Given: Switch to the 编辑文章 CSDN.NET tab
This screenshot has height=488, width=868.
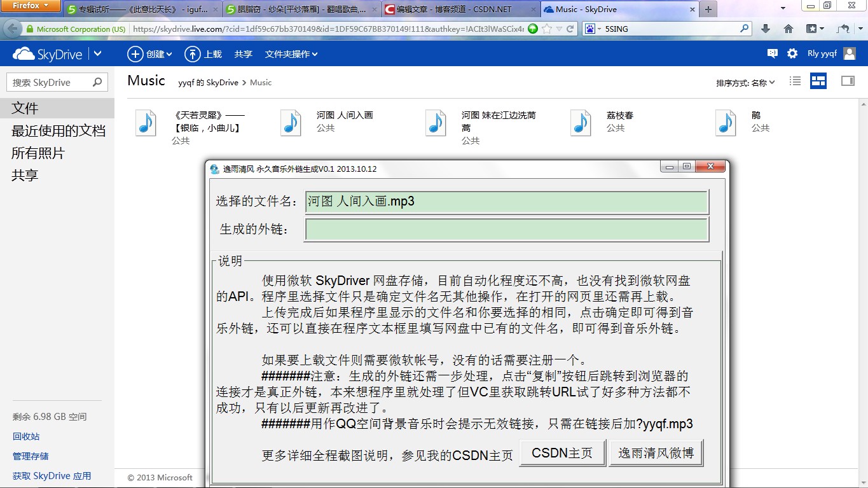Looking at the screenshot, I should (x=461, y=9).
